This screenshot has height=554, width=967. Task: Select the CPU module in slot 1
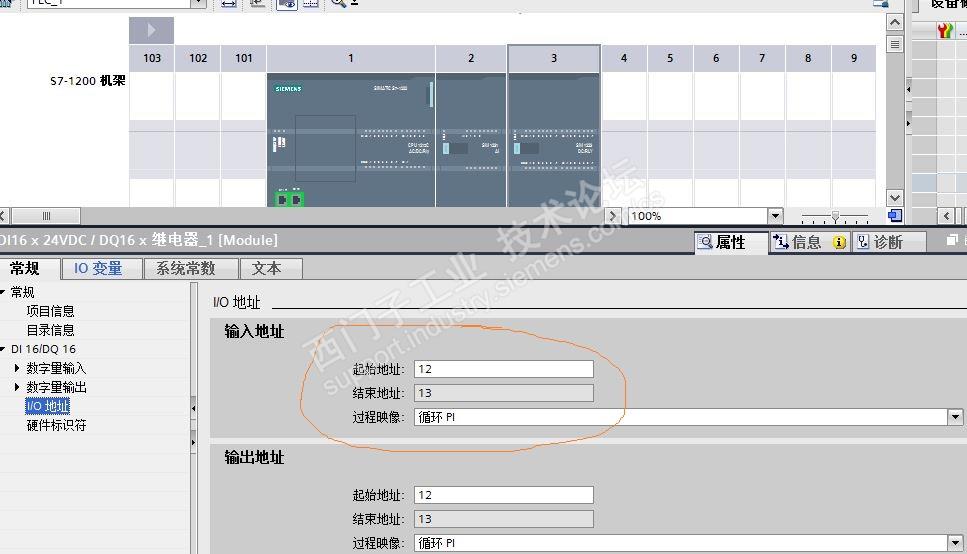click(x=351, y=140)
